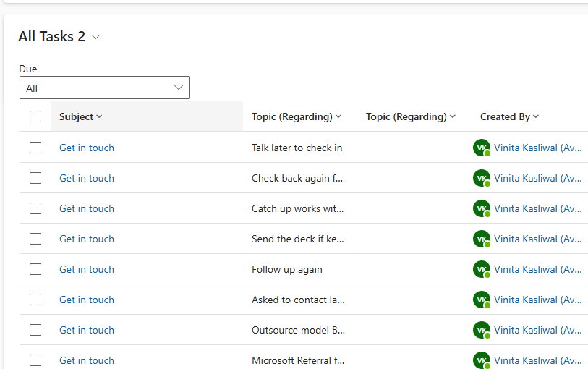This screenshot has height=369, width=588.
Task: Select checkbox for Follow up again row
Action: [x=35, y=269]
